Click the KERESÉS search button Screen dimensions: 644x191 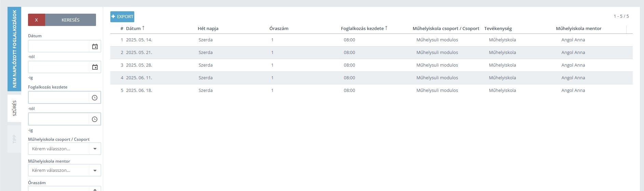point(70,20)
